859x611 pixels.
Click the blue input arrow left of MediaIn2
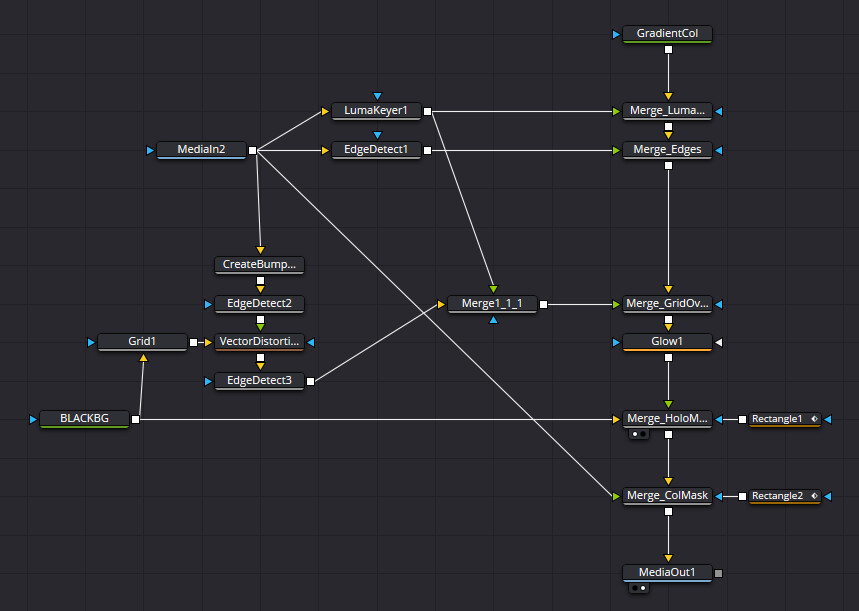coord(150,150)
